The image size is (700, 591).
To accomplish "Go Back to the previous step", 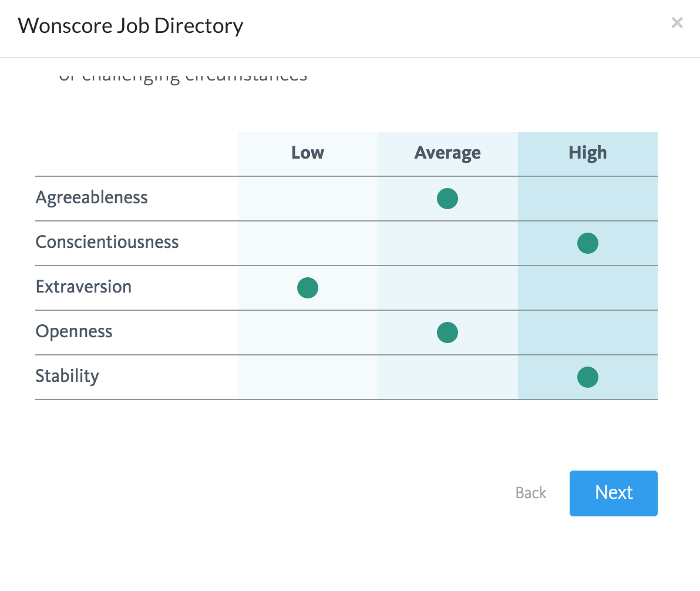I will (531, 493).
